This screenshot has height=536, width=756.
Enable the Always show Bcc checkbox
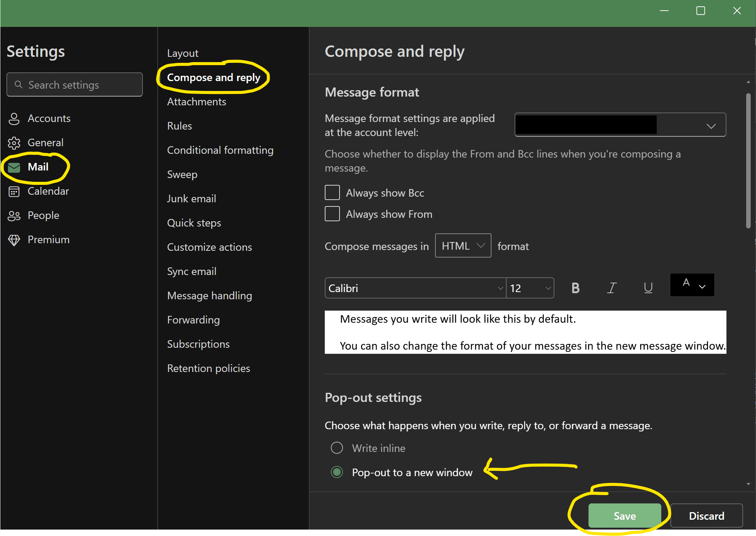332,193
